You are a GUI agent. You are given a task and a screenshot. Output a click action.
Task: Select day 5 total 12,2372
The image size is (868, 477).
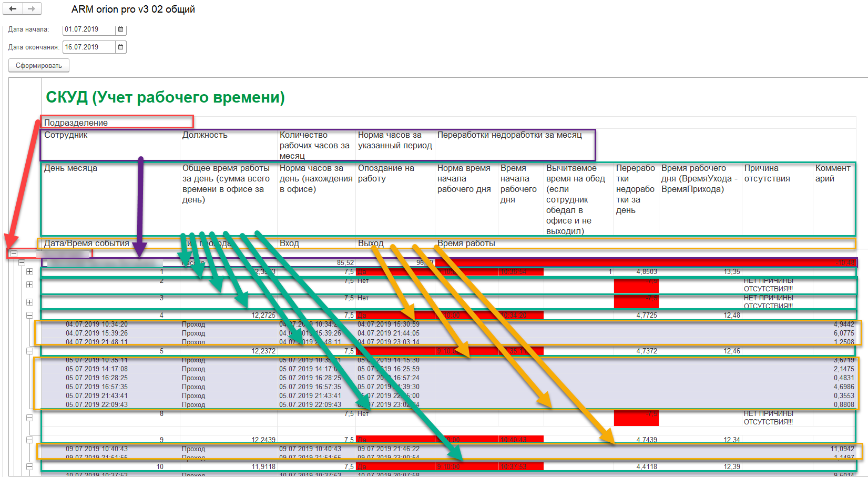(263, 351)
